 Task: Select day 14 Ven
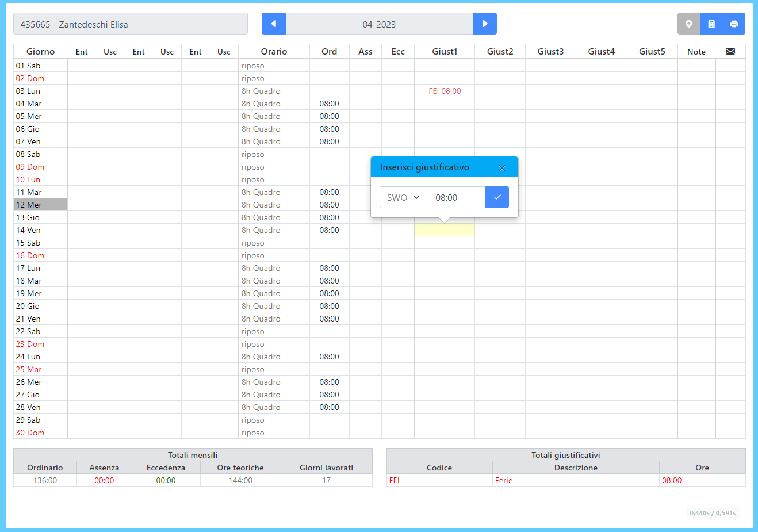click(x=40, y=230)
